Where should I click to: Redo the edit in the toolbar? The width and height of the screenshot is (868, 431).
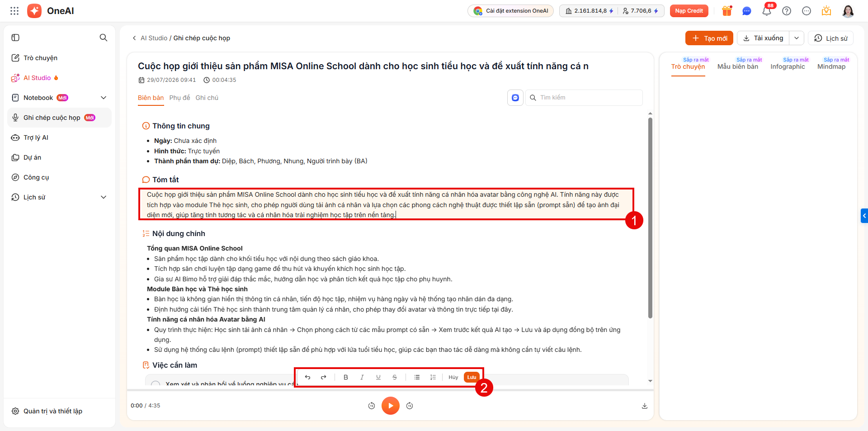coord(324,377)
